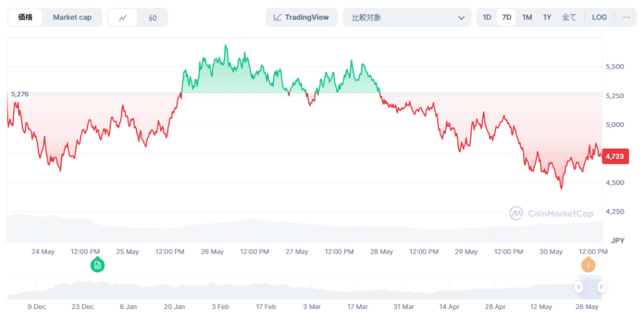
Task: Click the current price label 4,723
Action: 616,157
